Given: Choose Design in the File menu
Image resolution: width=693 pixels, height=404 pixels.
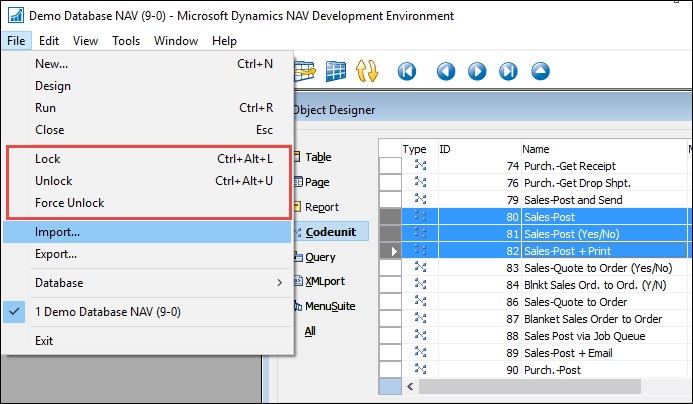Looking at the screenshot, I should coord(148,86).
